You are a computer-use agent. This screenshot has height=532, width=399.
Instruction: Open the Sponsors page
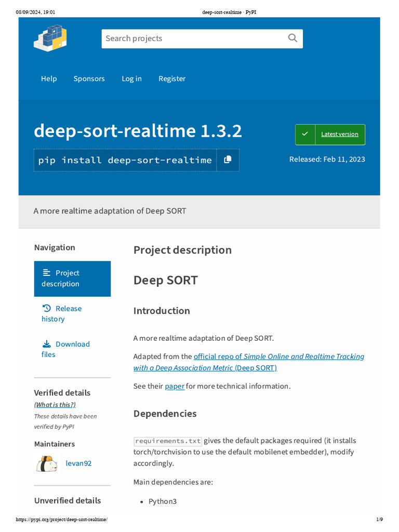pos(89,79)
